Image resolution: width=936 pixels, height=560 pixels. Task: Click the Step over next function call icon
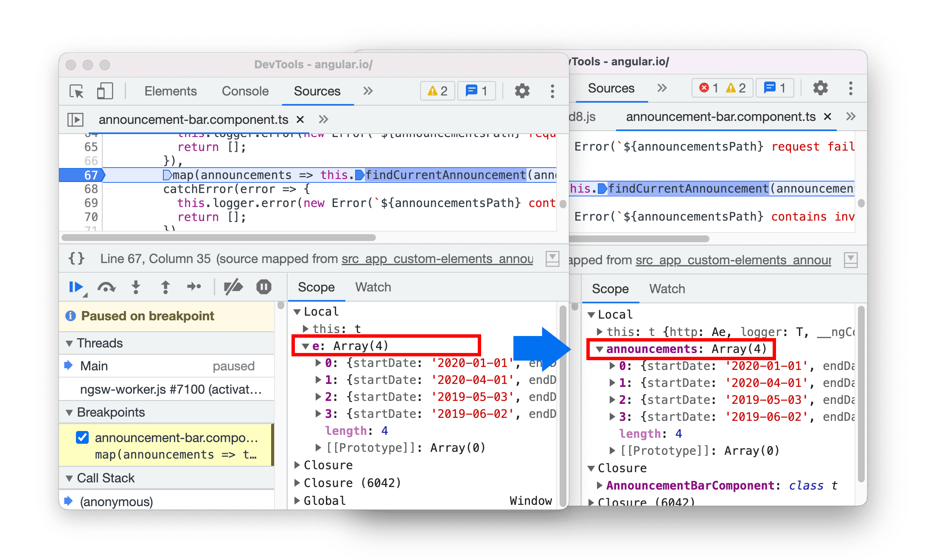click(x=106, y=289)
